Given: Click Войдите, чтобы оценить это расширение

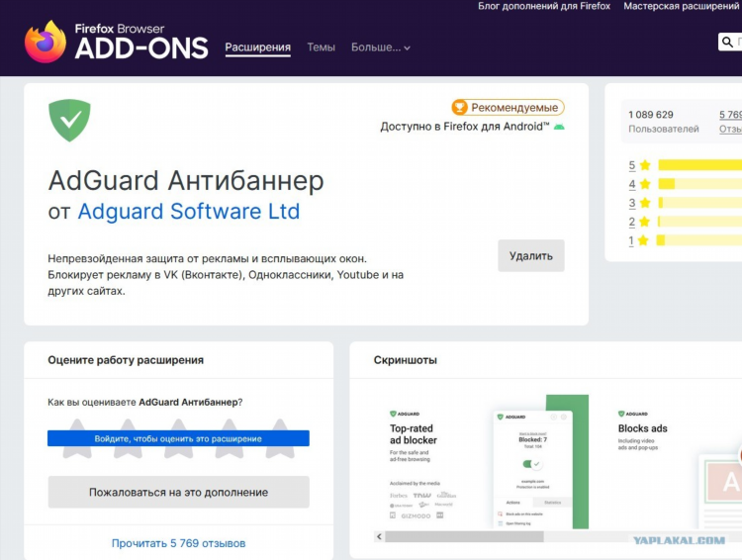Looking at the screenshot, I should tap(178, 438).
